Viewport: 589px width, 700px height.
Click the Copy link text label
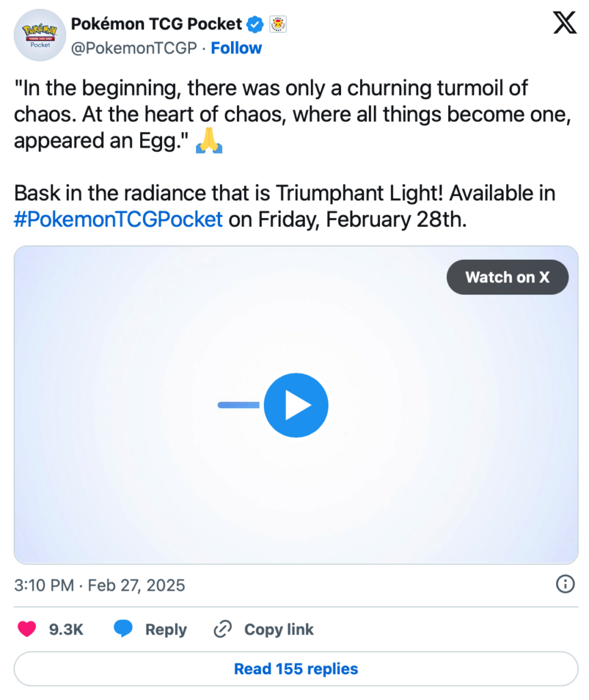(279, 630)
